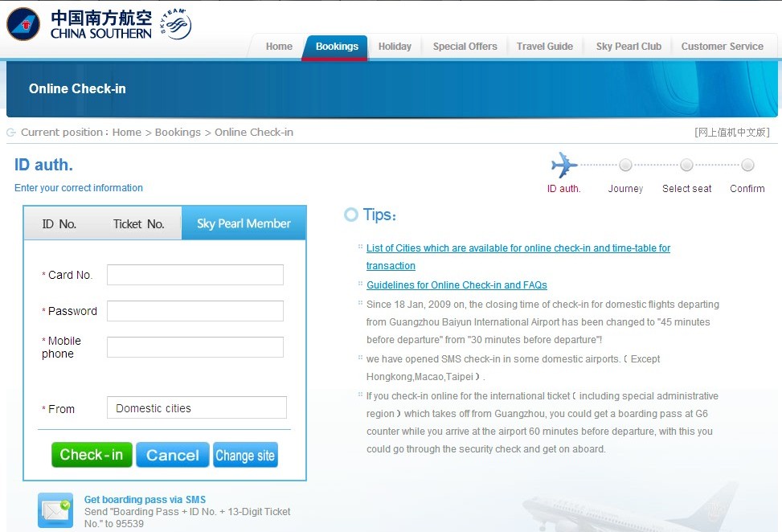Select the Sky Pearl Member tab

pyautogui.click(x=244, y=224)
